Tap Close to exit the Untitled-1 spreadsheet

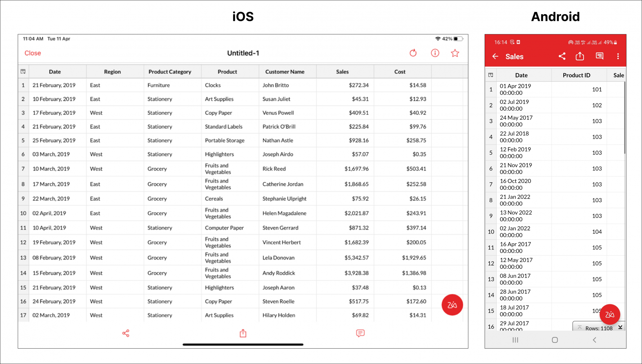[32, 53]
